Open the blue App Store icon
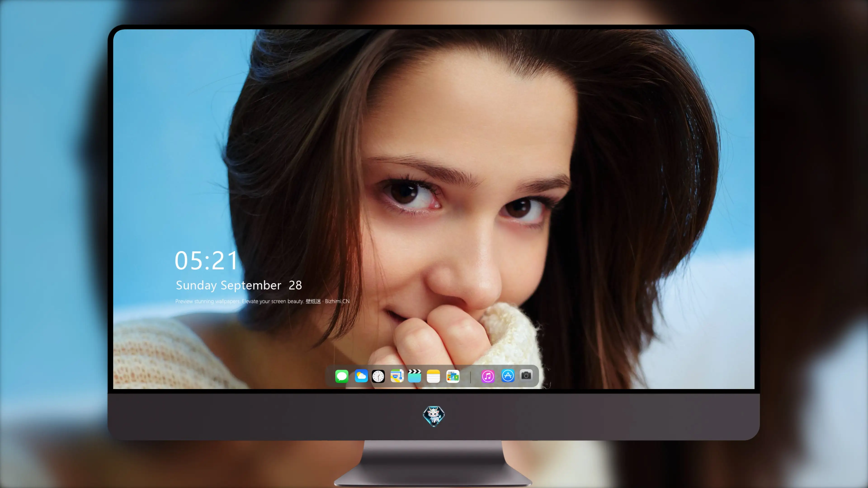Screen dimensions: 868x488 pyautogui.click(x=508, y=375)
